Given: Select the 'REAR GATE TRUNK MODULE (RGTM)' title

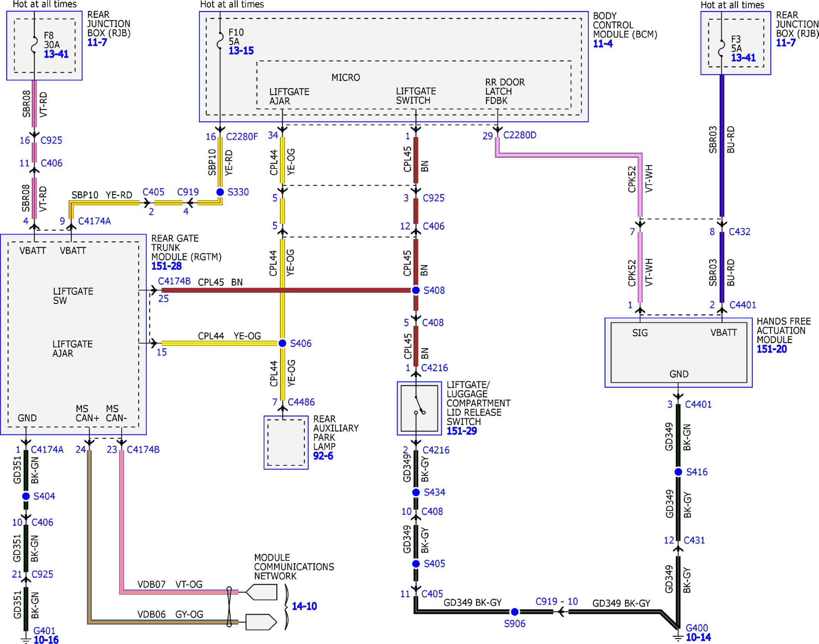Looking at the screenshot, I should pyautogui.click(x=186, y=248).
